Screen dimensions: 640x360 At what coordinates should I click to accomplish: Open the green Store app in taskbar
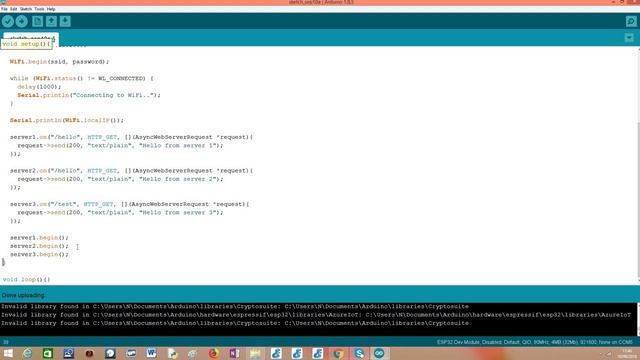[48, 353]
